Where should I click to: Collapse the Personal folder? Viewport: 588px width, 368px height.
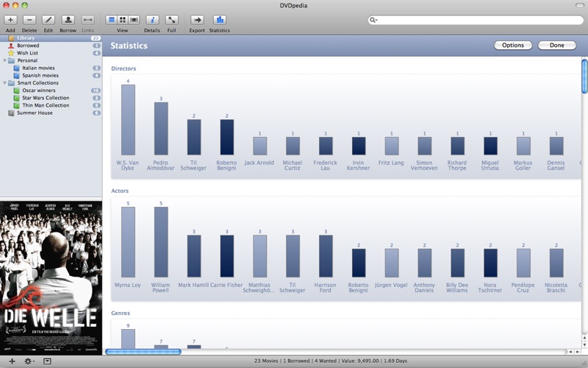4,60
